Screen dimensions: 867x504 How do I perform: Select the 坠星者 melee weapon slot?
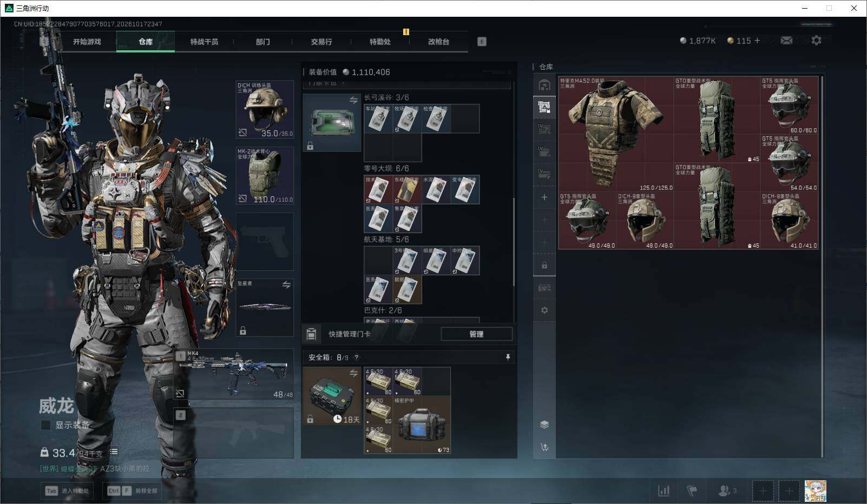(265, 308)
